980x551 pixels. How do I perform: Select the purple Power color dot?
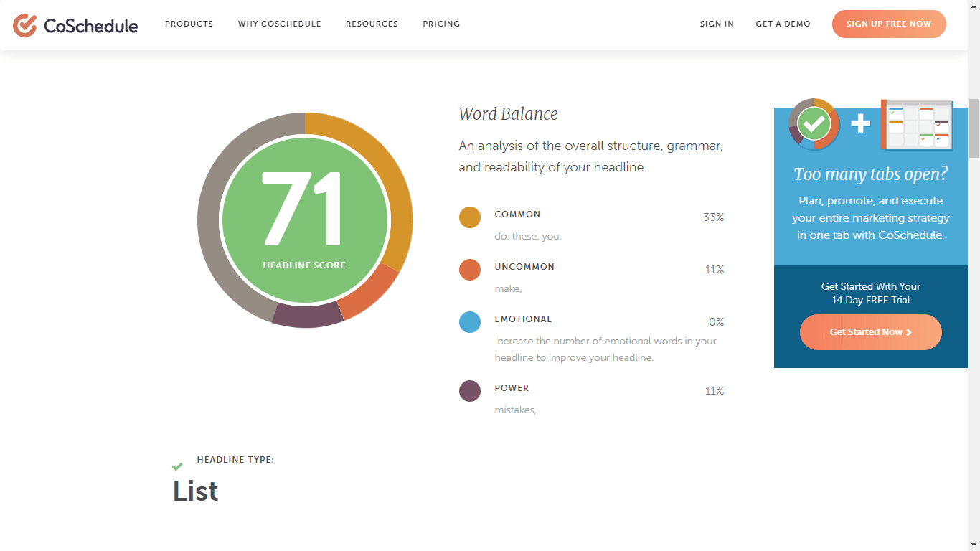[x=470, y=391]
